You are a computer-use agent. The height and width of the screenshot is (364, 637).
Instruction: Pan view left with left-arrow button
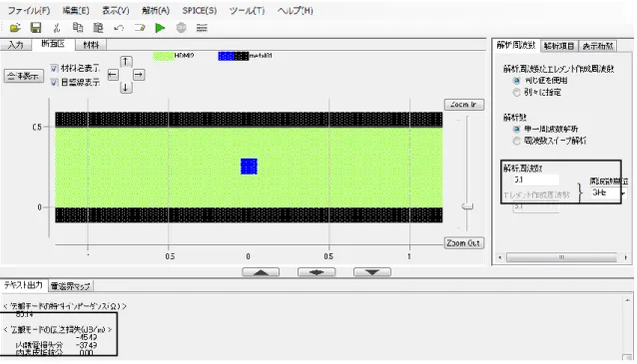pos(113,75)
